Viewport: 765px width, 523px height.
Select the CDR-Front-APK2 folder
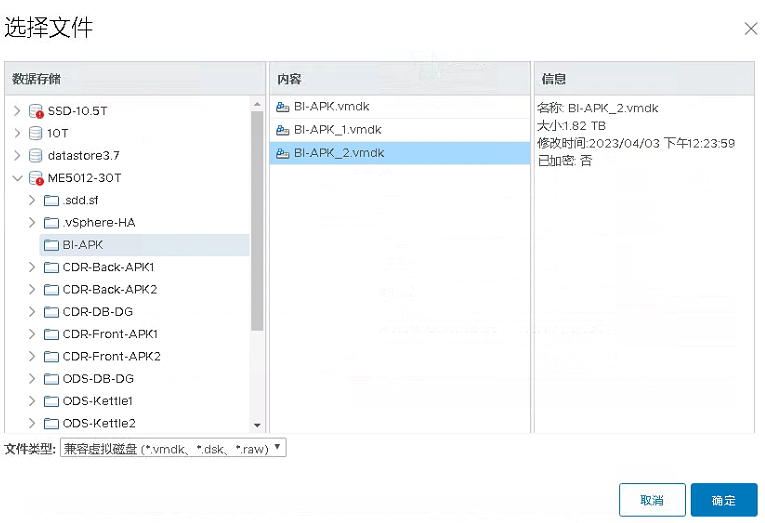click(x=111, y=356)
